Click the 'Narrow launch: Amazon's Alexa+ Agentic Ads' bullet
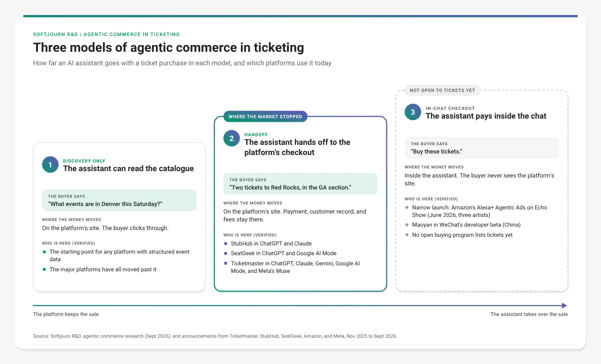Image resolution: width=601 pixels, height=364 pixels. pos(479,211)
